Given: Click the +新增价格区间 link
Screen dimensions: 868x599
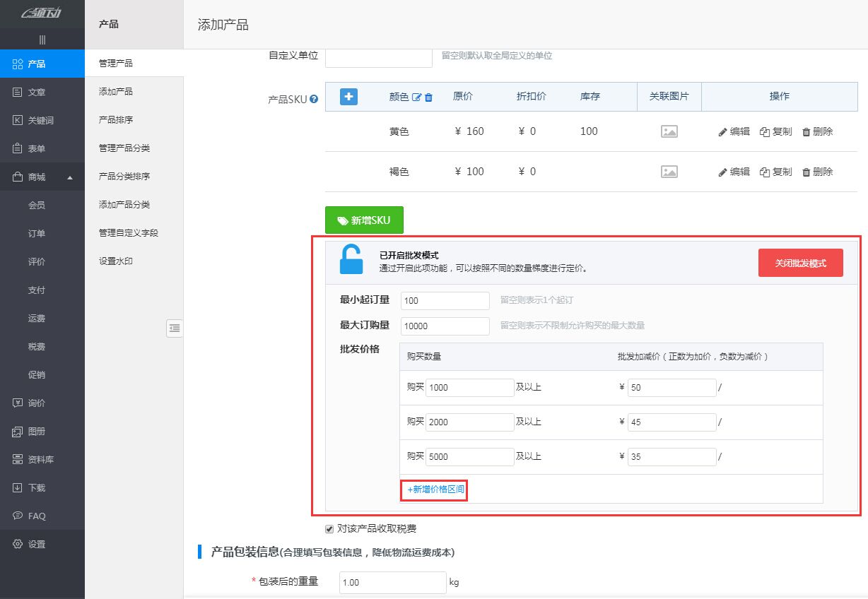Looking at the screenshot, I should click(433, 489).
